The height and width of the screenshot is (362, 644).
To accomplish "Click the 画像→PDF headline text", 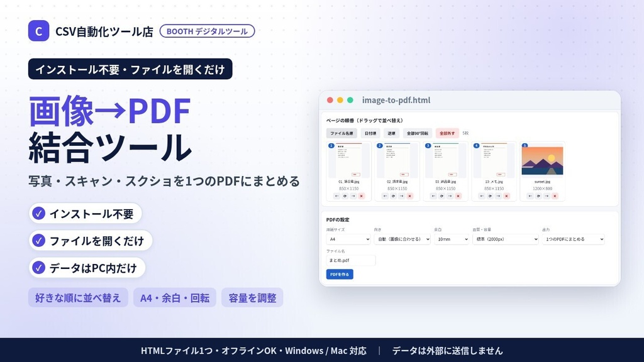I will pos(109,111).
